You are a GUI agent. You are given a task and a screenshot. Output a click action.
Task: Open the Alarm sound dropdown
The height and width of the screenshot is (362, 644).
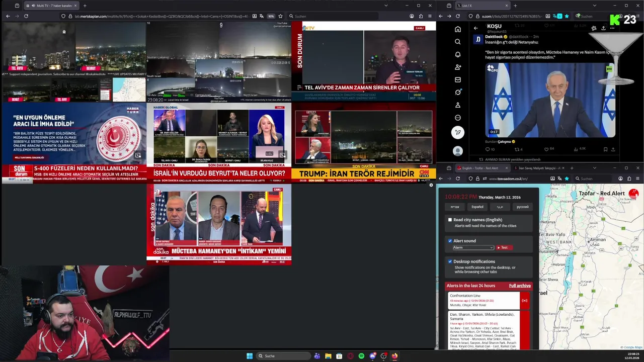pos(473,247)
